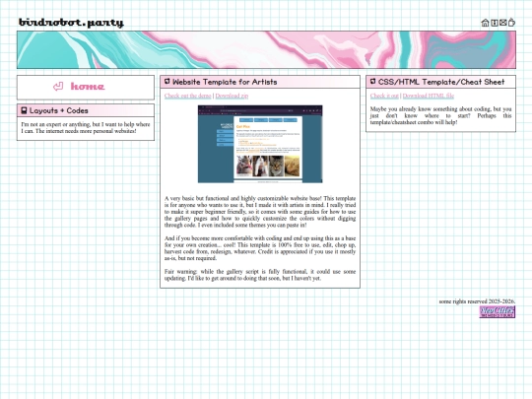
Task: Open the "Check it out" cheat sheet link
Action: click(x=384, y=96)
